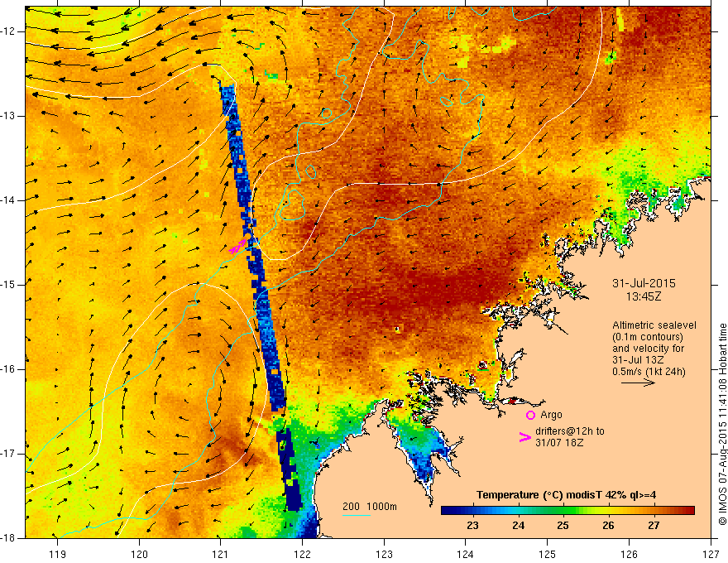The image size is (728, 563).
Task: Click the 'drifters@12h to' legend text
Action: tap(570, 431)
